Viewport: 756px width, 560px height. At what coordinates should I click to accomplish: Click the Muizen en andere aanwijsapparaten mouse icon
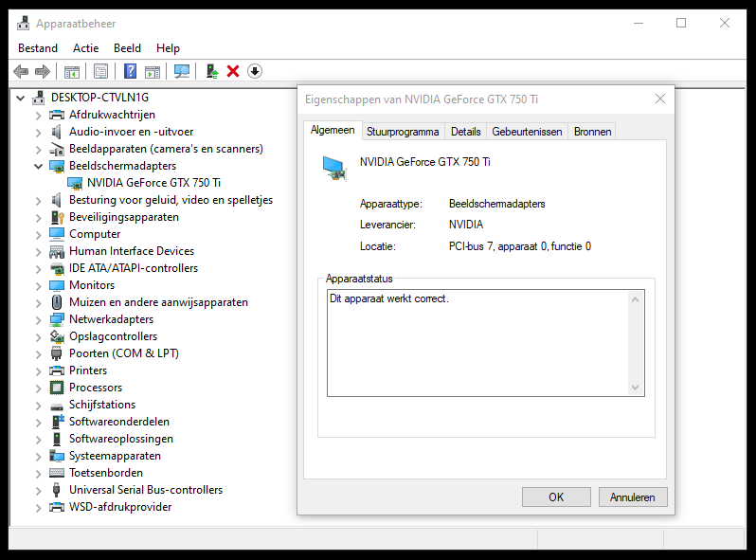[x=57, y=302]
